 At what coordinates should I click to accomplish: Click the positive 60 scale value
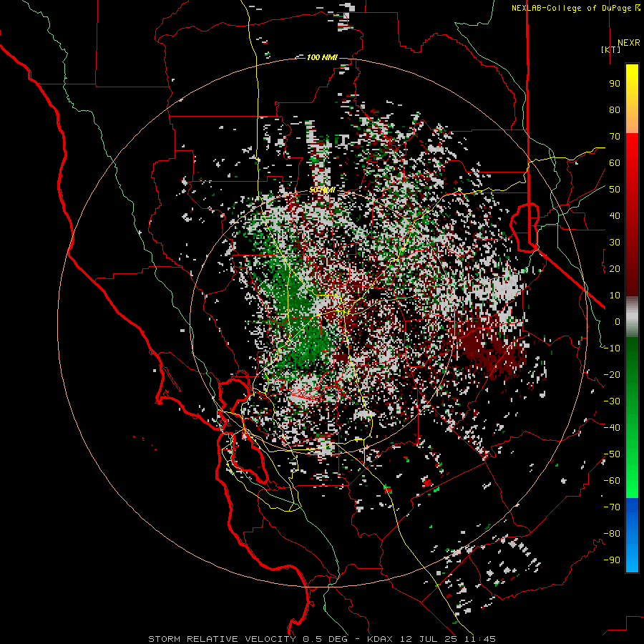point(615,162)
